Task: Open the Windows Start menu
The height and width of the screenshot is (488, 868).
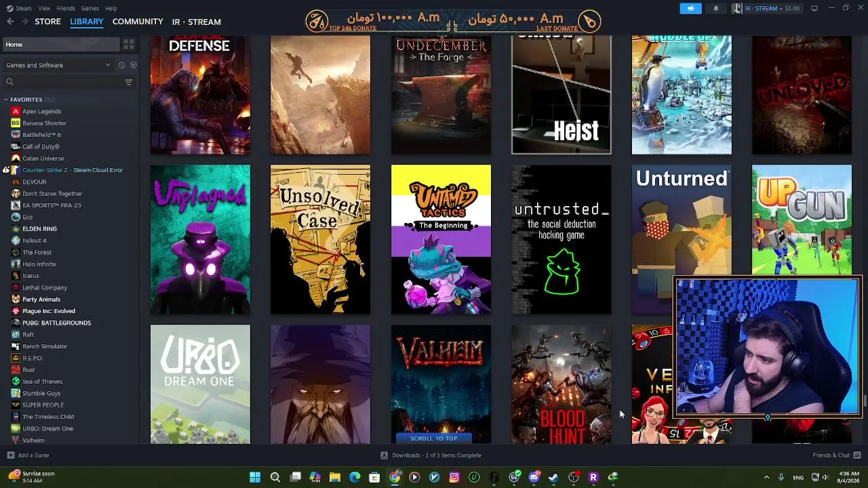Action: coord(255,477)
